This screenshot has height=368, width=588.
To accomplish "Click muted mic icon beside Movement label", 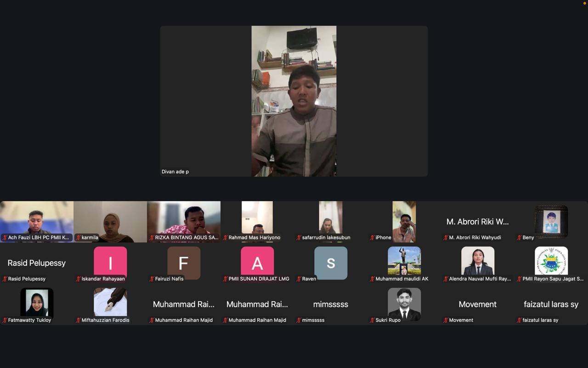I will click(x=446, y=320).
